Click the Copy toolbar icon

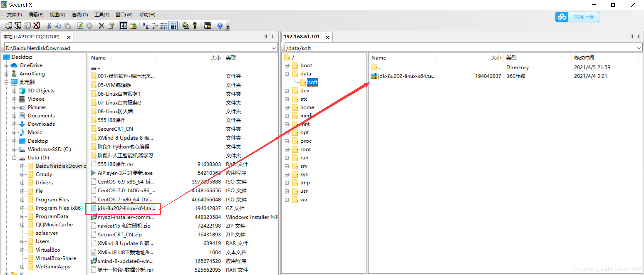(58, 25)
